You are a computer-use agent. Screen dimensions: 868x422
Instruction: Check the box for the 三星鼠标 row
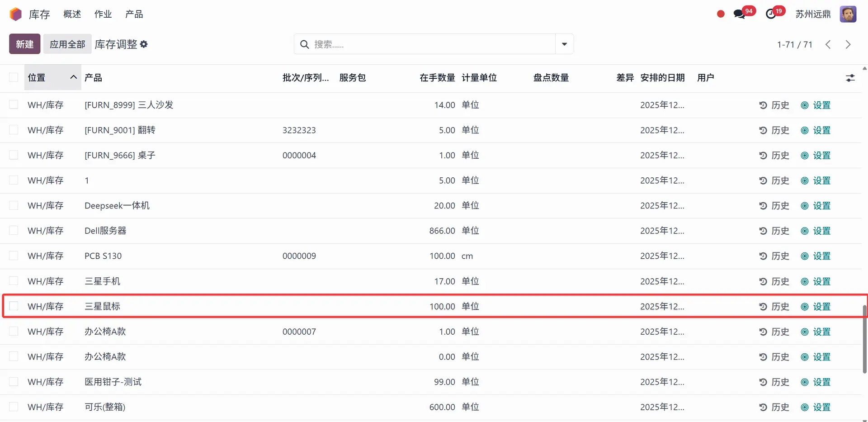(14, 306)
